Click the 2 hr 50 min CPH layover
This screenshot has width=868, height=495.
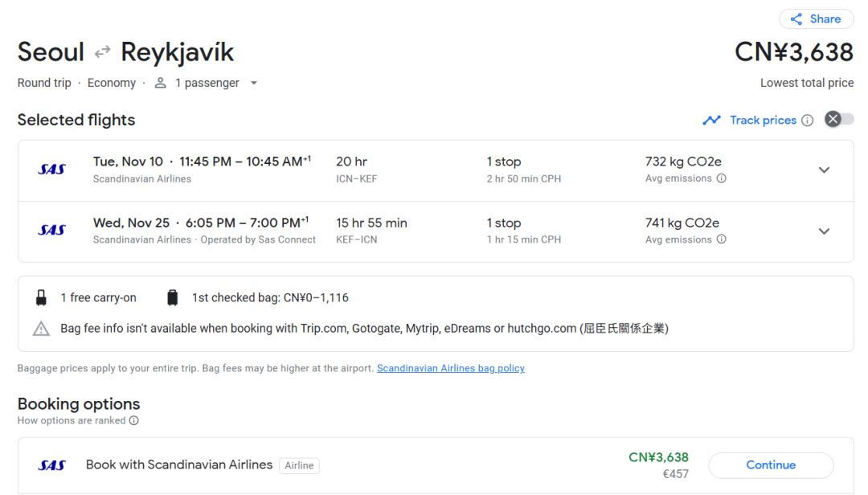524,179
